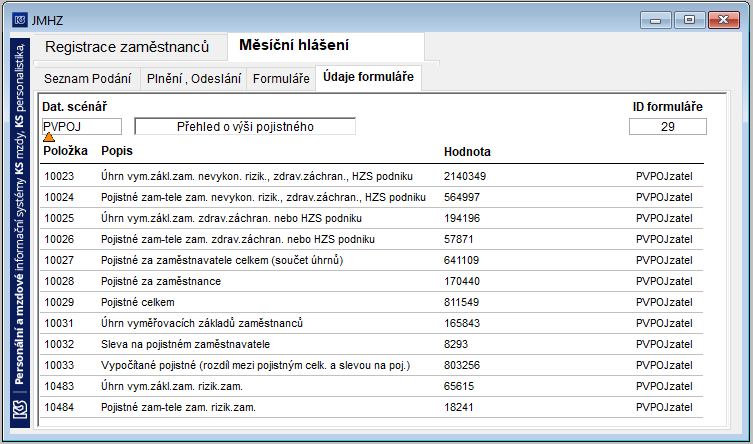Open the Seznam Podání subtab
The width and height of the screenshot is (753, 444).
(87, 79)
